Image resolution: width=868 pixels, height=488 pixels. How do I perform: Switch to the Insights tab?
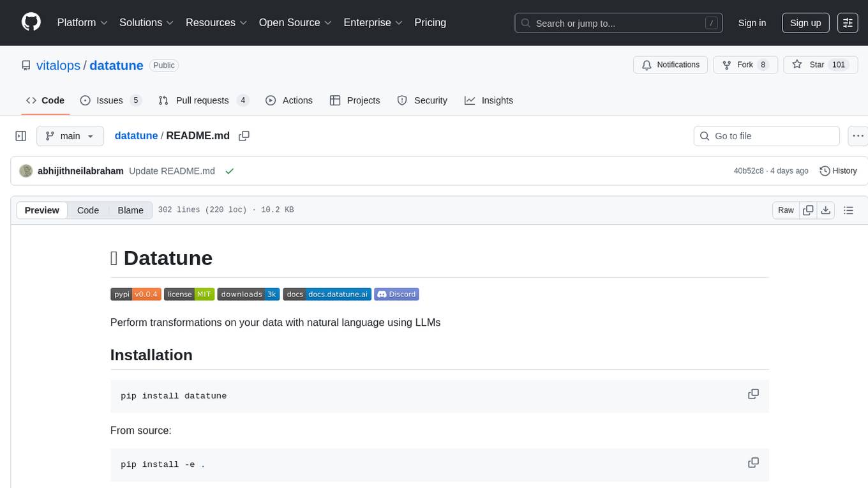(x=489, y=100)
